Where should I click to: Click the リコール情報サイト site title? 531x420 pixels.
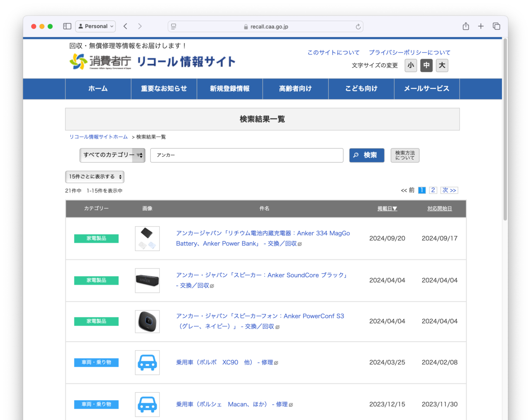coord(186,62)
